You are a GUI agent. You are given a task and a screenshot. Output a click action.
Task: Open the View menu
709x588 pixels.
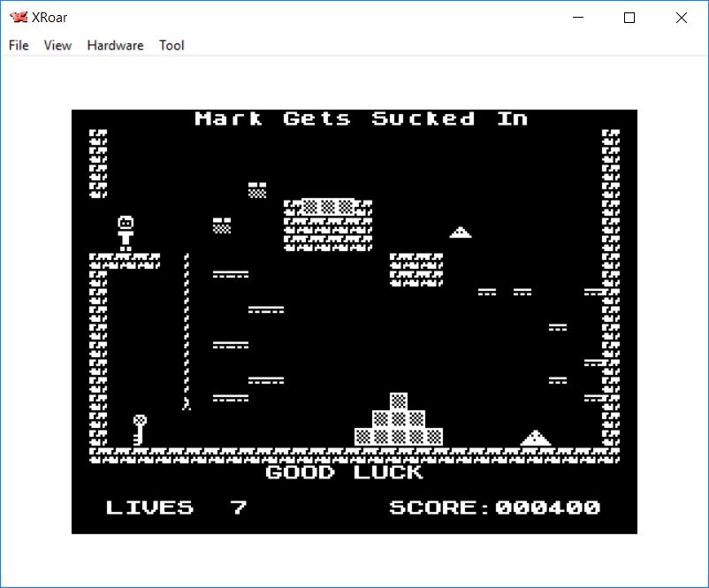(57, 45)
